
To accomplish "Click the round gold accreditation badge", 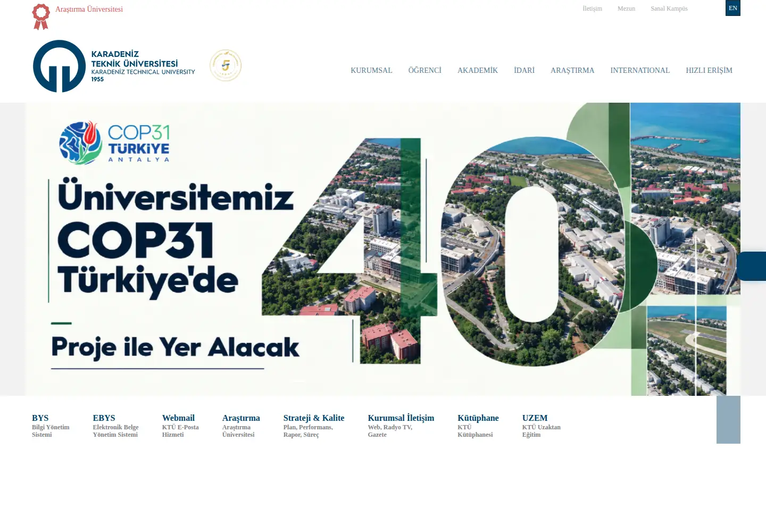I will [x=226, y=65].
